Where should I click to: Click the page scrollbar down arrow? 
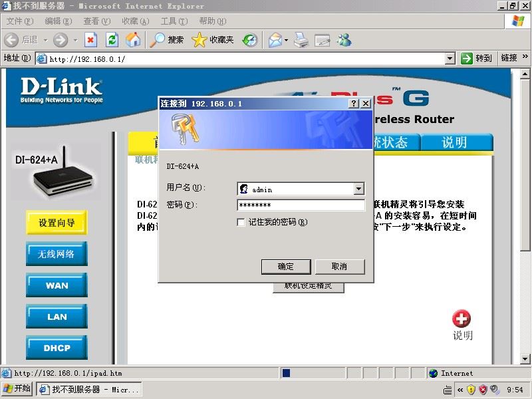coord(525,359)
